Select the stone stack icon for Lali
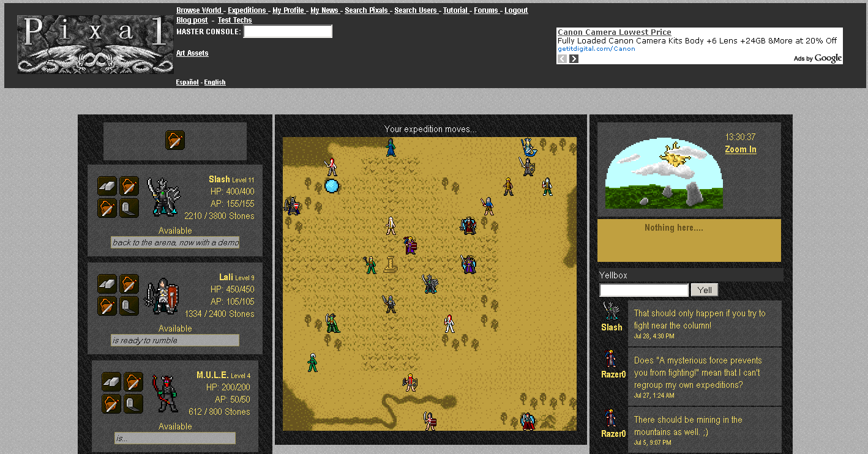 (107, 283)
